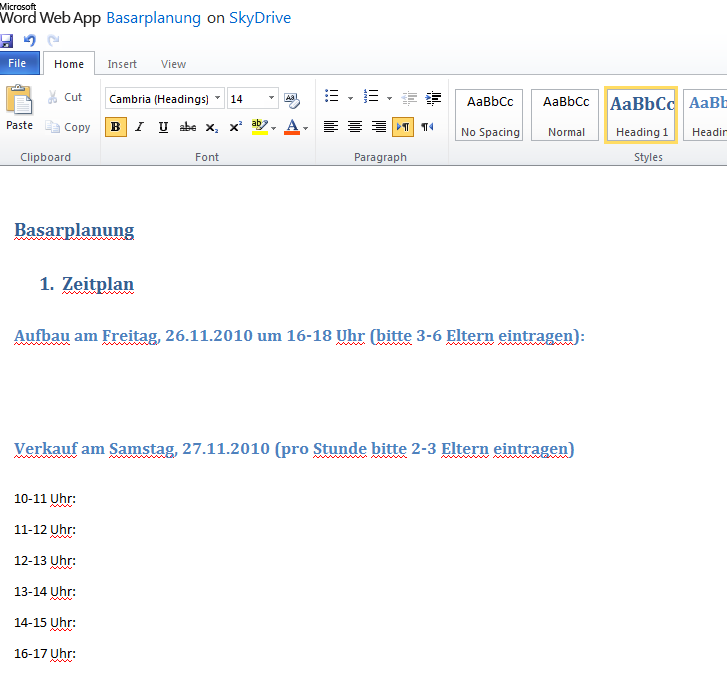
Task: Click the 12-13 Uhr: line
Action: 45,561
